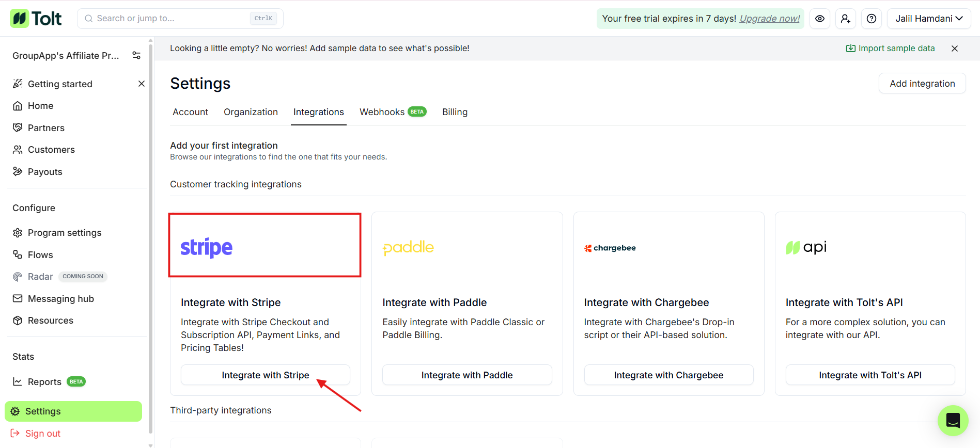Select the Integrations tab

(x=319, y=112)
